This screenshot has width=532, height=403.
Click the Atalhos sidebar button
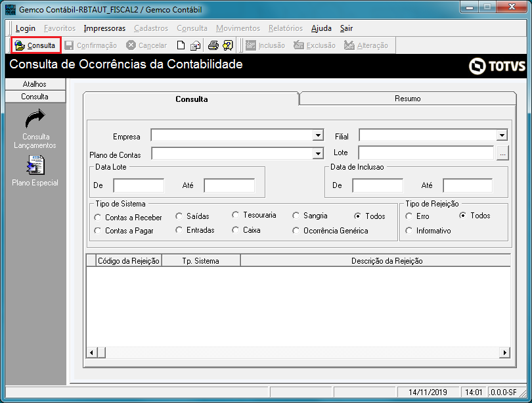(x=35, y=84)
